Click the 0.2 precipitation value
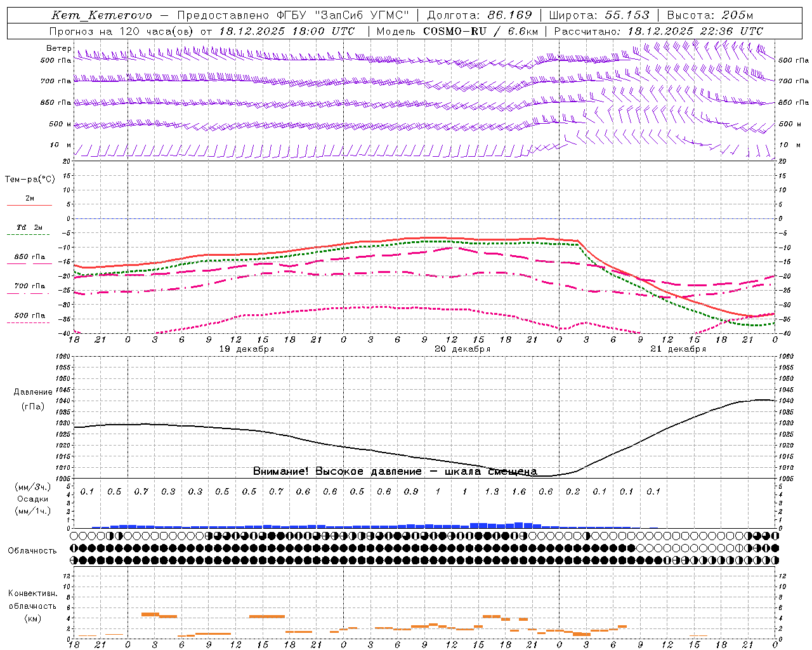 point(573,492)
